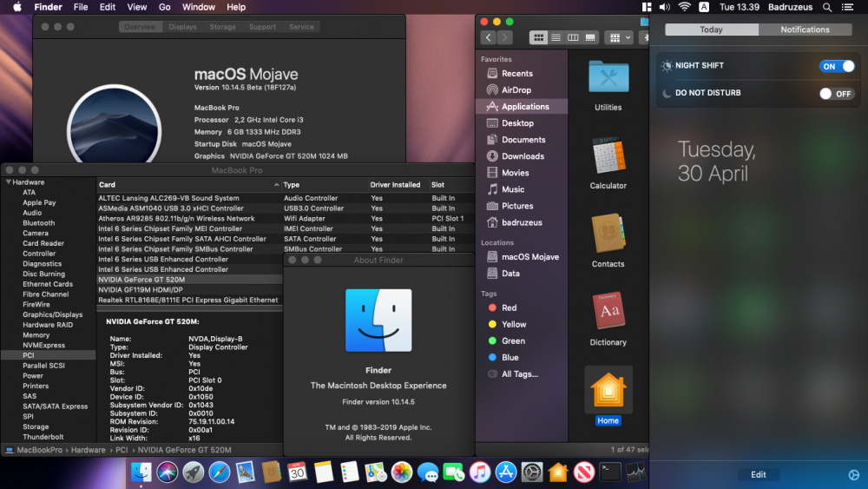Screen dimensions: 868x489
Task: Open Notification Center list icon in menu bar
Action: coord(847,7)
